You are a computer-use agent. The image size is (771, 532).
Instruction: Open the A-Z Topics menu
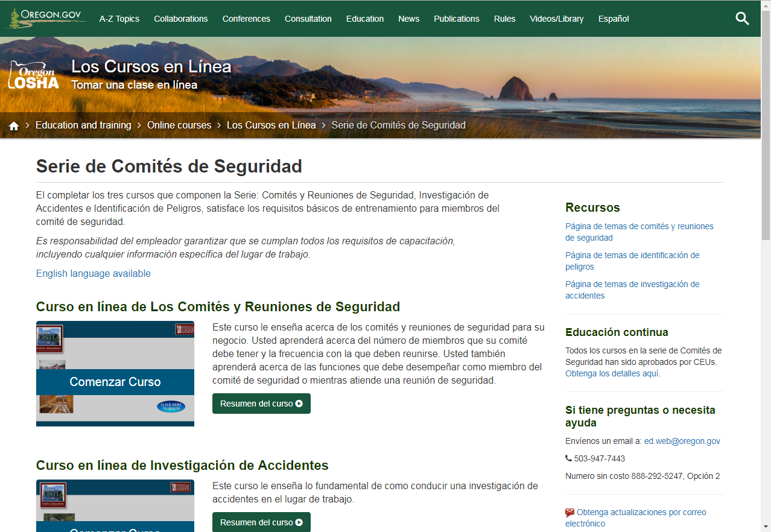point(119,19)
